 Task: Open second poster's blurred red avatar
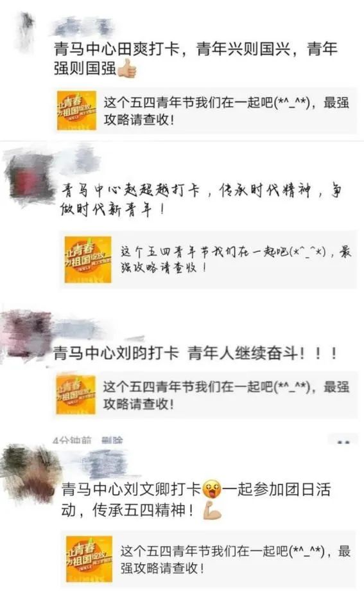click(x=28, y=179)
